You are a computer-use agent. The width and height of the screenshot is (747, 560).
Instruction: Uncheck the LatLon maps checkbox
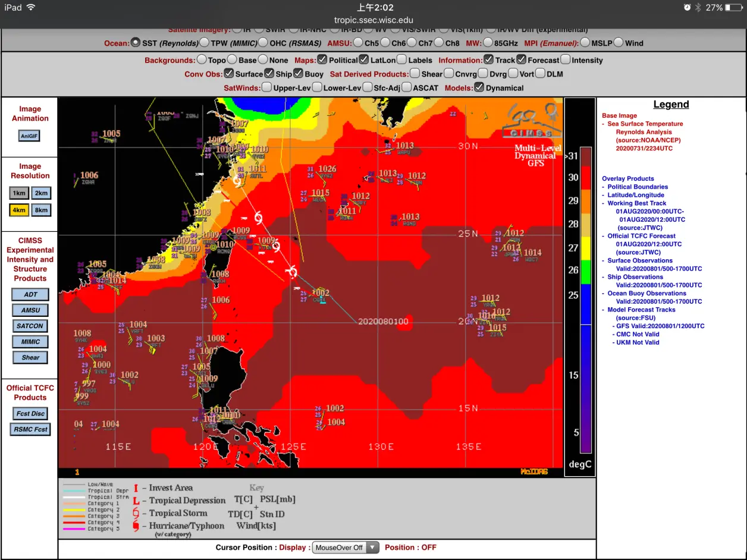(364, 59)
